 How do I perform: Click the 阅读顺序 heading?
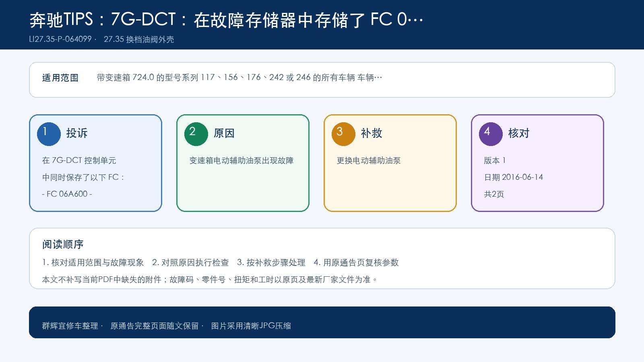tap(63, 244)
